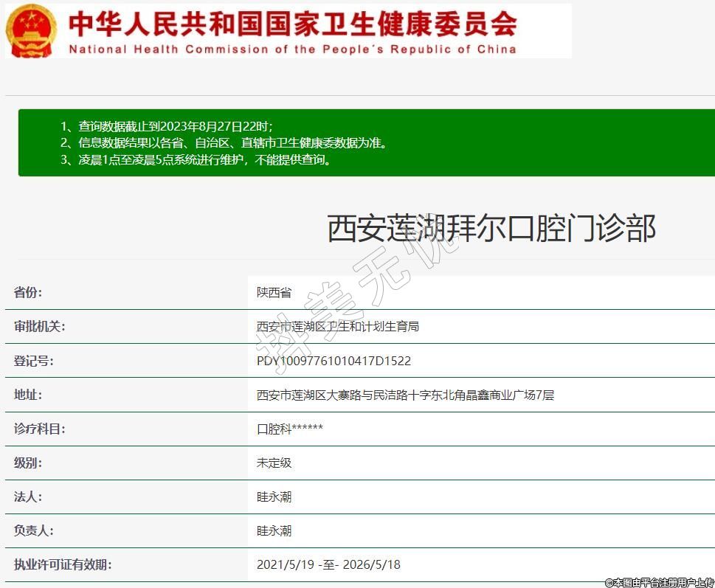
Task: Click the national emblem logo
Action: pos(31,30)
